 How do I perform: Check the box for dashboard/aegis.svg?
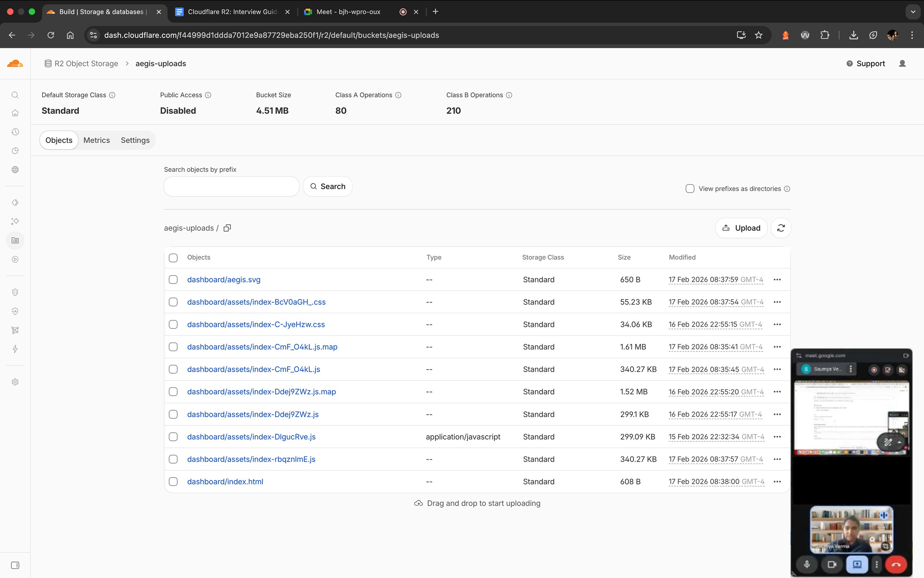(x=173, y=279)
